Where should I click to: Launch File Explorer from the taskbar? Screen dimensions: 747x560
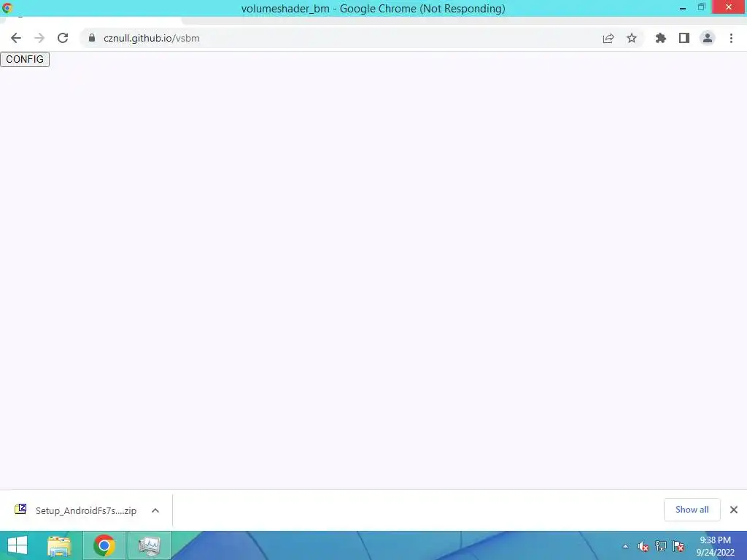pos(59,545)
